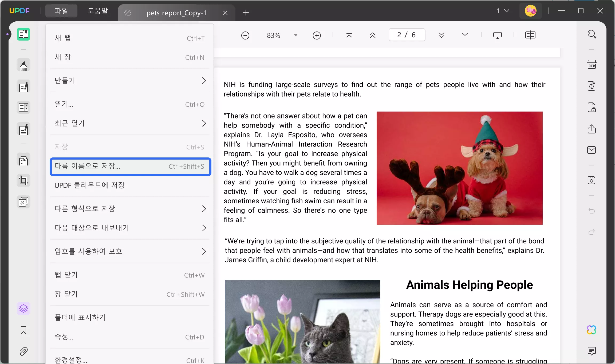The image size is (615, 364).
Task: Choose UPDF 클라우드에 저장
Action: click(x=130, y=185)
